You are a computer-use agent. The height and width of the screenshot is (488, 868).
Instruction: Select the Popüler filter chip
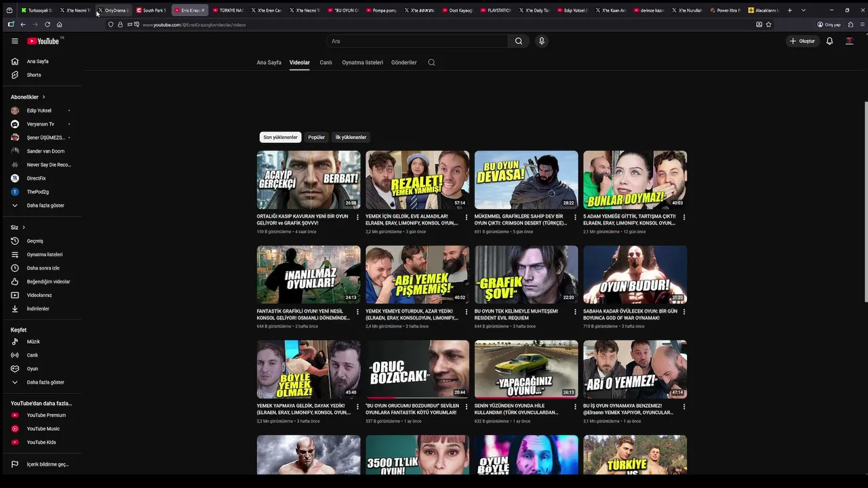pyautogui.click(x=317, y=137)
